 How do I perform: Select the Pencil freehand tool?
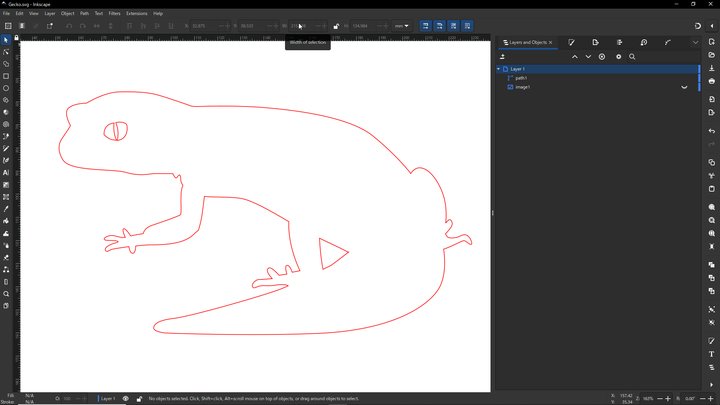coord(6,148)
